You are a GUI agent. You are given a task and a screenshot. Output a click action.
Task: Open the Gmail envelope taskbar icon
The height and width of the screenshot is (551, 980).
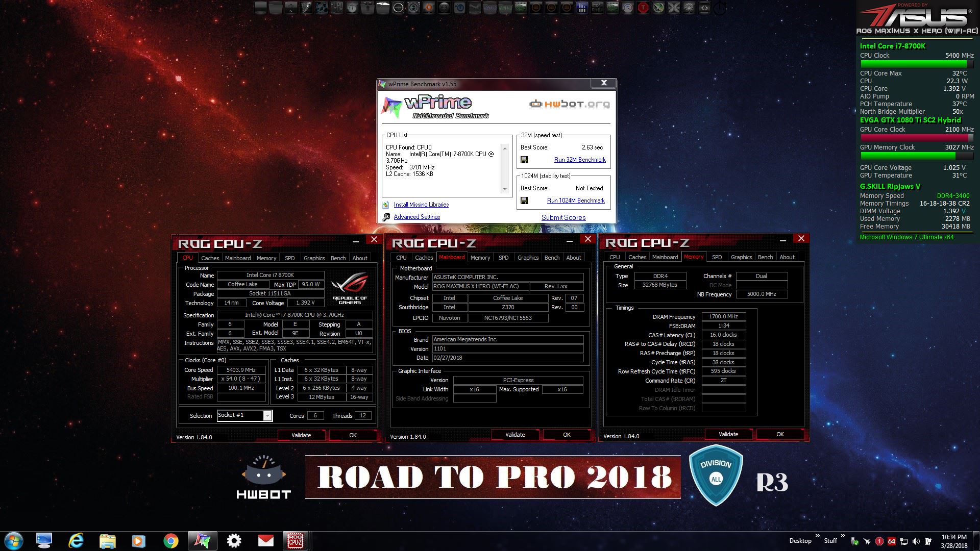click(x=265, y=541)
